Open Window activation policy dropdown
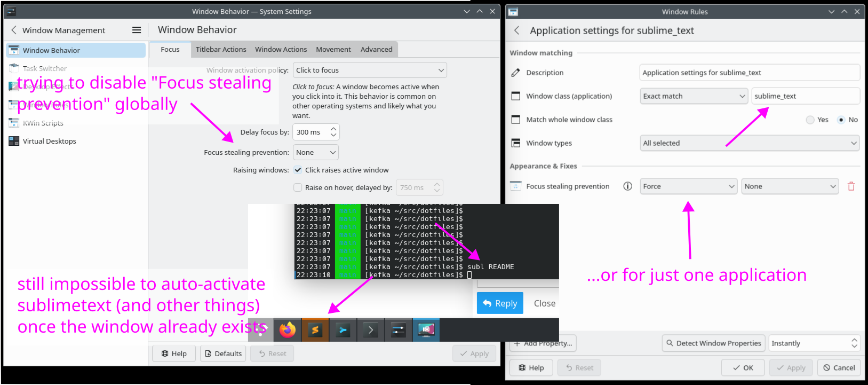The image size is (868, 385). point(370,70)
